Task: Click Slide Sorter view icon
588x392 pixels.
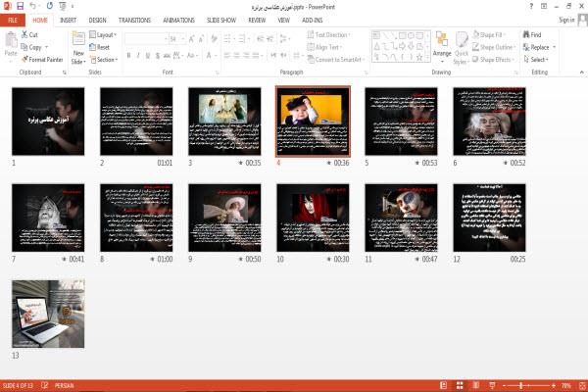Action: (x=460, y=385)
